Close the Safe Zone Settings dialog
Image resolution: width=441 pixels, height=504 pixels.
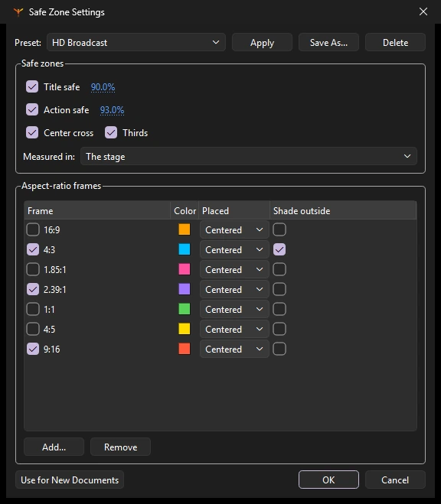click(x=423, y=12)
